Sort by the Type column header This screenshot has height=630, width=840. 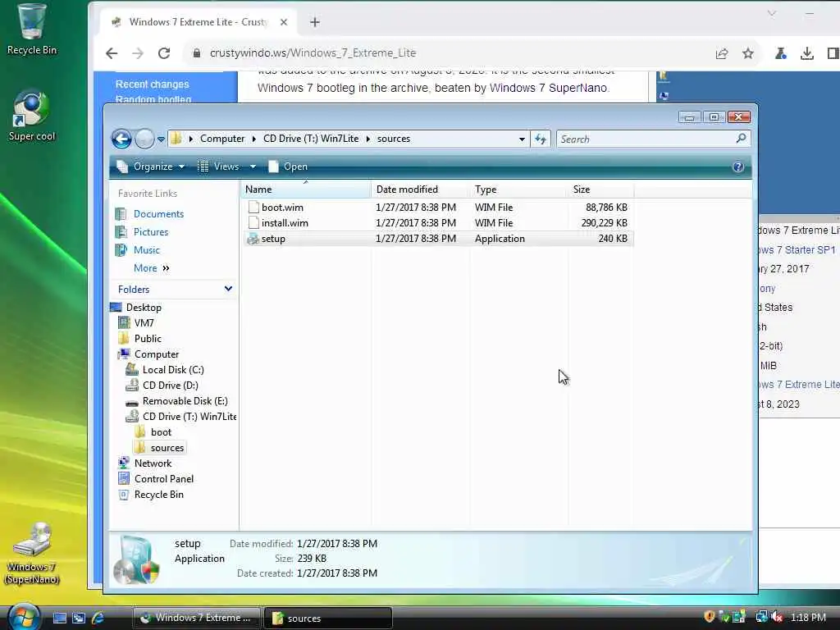pyautogui.click(x=518, y=189)
